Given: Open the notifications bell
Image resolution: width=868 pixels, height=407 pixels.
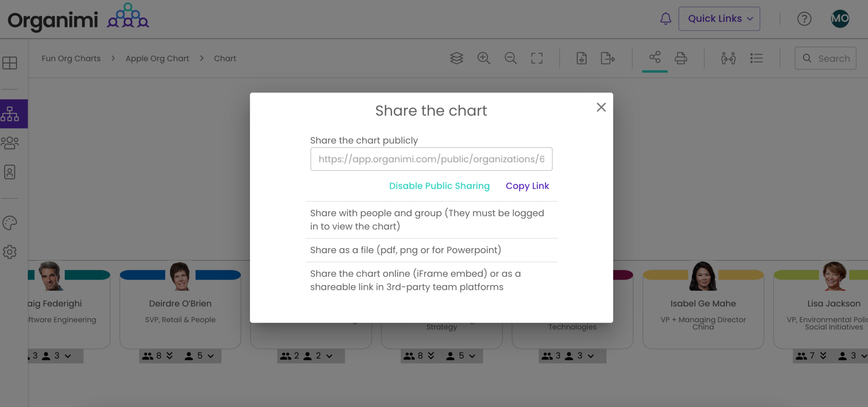Looking at the screenshot, I should (665, 18).
